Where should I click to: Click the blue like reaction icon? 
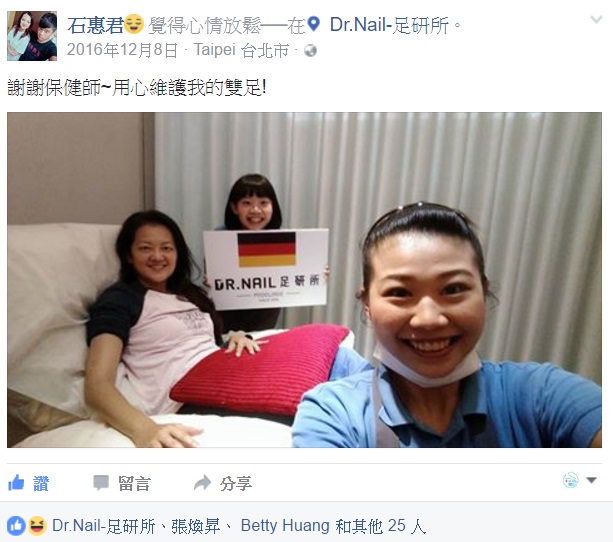coord(16,526)
